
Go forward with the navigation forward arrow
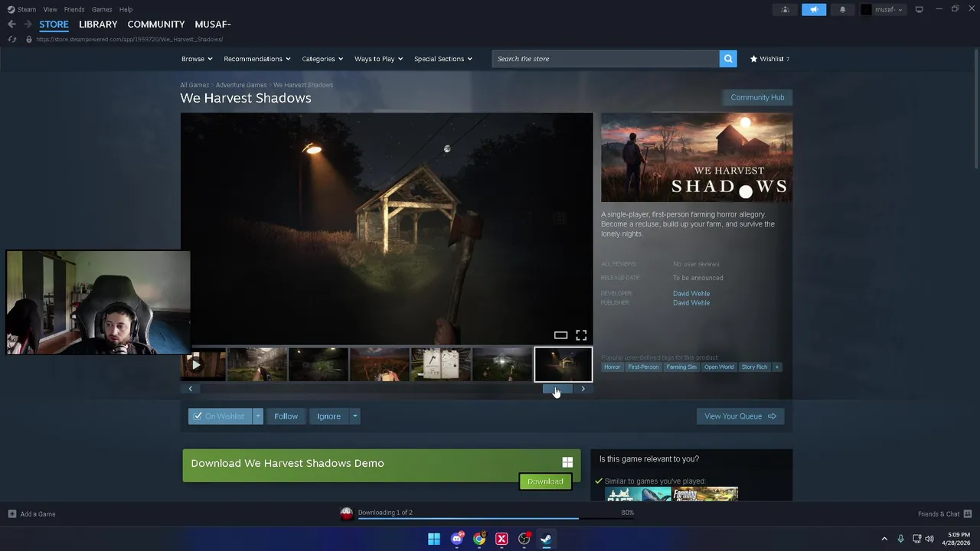(x=28, y=24)
